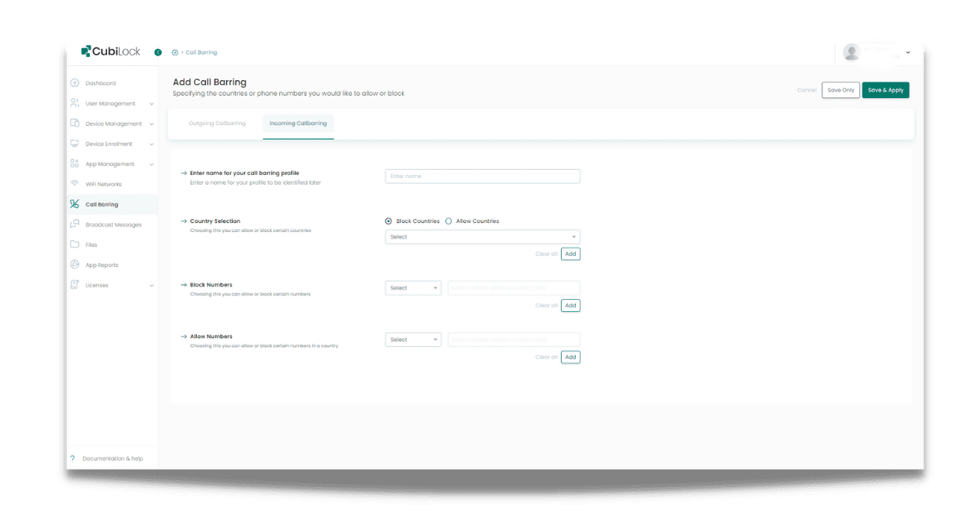Expand User Management submenu chevron

pyautogui.click(x=151, y=104)
